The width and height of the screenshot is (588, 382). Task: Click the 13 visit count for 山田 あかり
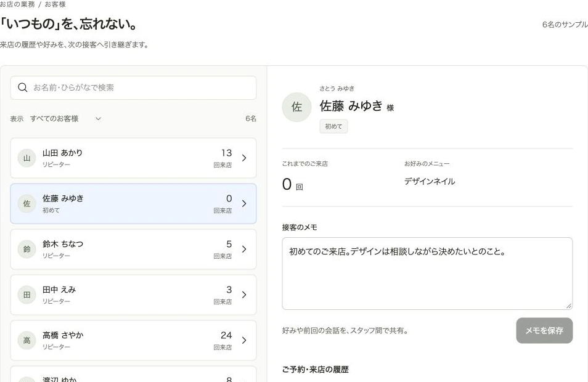pos(226,153)
